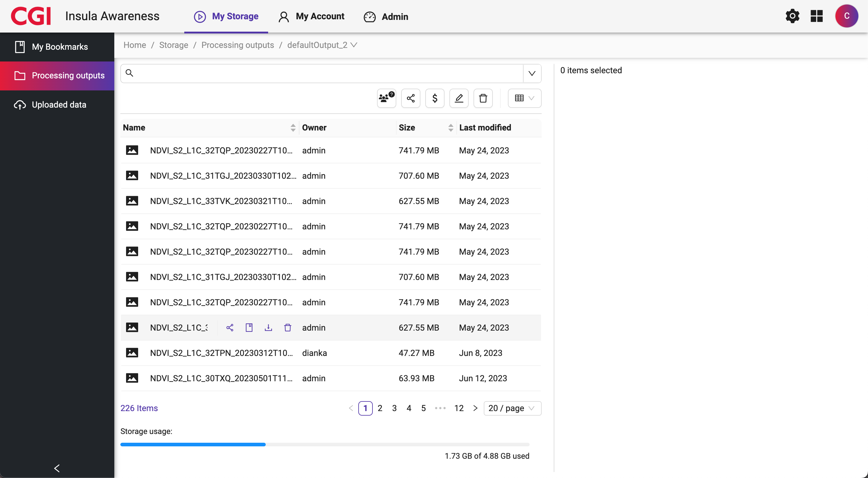Select the NDVI_S2_L1C_33TVK_20230321T10... file row
868x478 pixels.
click(x=331, y=201)
